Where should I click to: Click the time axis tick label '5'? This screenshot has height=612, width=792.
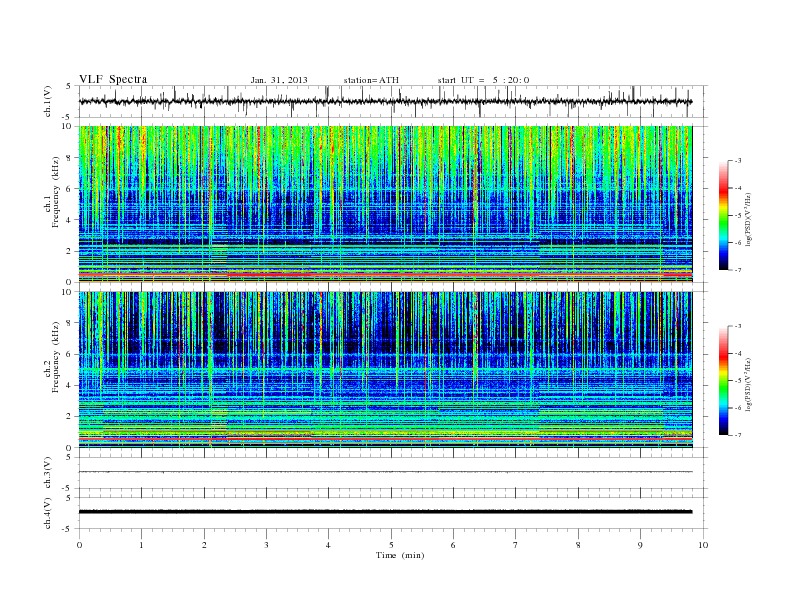pyautogui.click(x=391, y=545)
